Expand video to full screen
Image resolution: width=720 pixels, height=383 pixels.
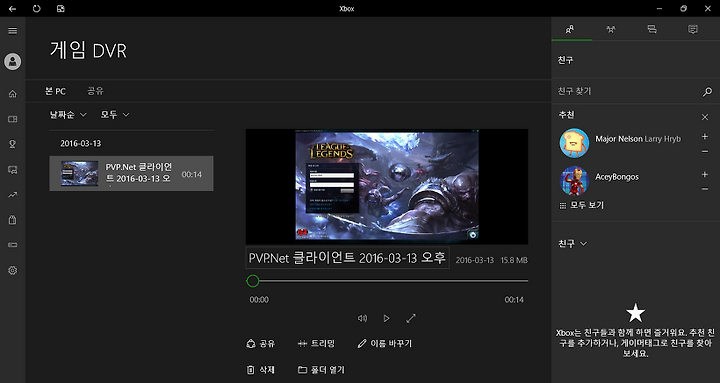pos(411,318)
